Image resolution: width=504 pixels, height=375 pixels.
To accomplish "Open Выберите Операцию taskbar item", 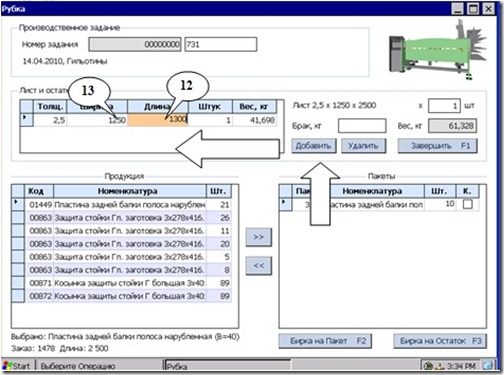I will [99, 366].
